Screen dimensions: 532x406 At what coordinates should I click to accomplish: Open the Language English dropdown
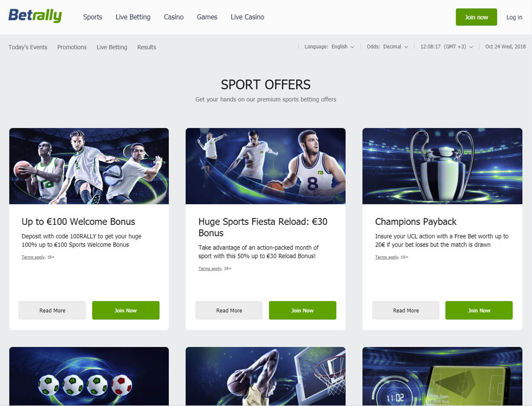(x=329, y=47)
